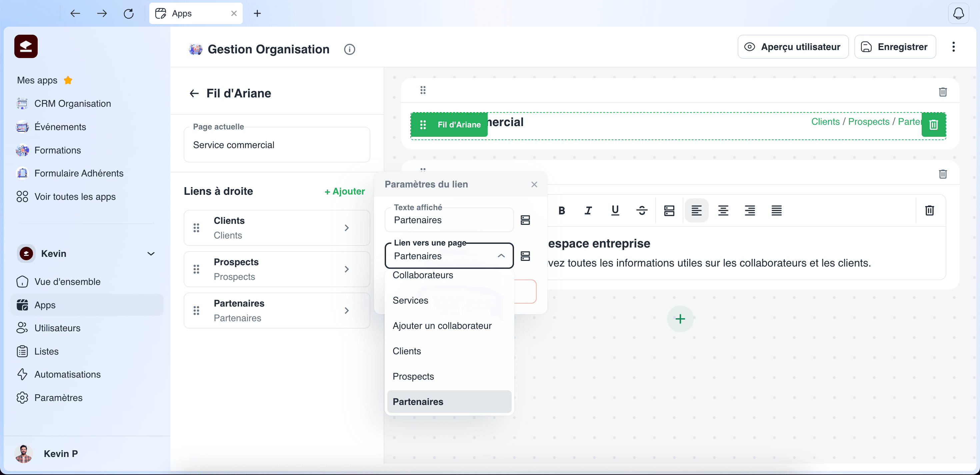Click + Ajouter to add link
The height and width of the screenshot is (475, 980).
point(344,191)
